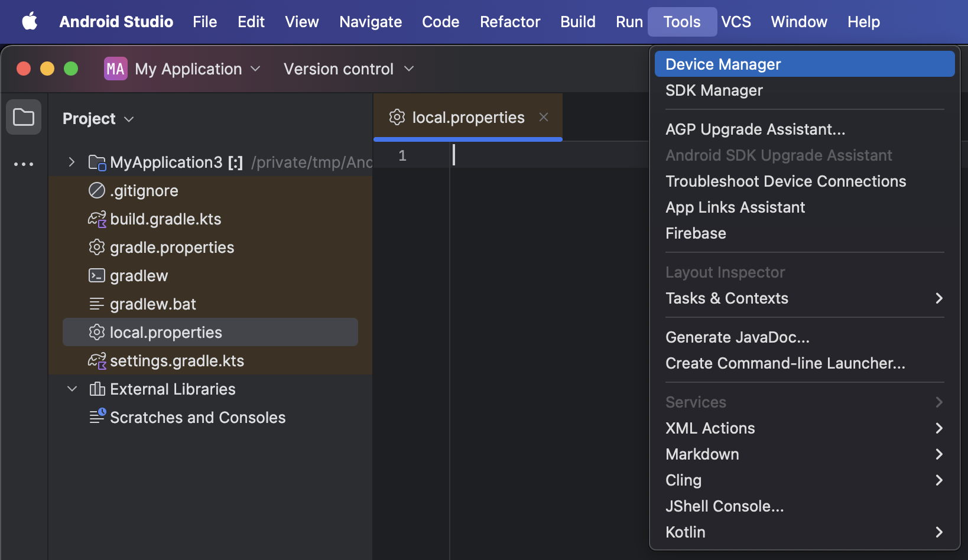Viewport: 968px width, 560px height.
Task: Choose Troubleshoot Device Connections
Action: pyautogui.click(x=804, y=181)
